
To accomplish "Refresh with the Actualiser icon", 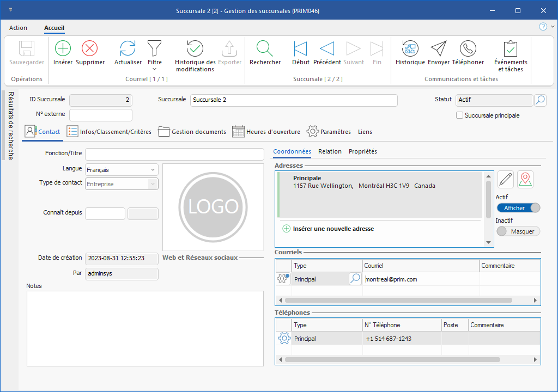I will click(x=128, y=48).
